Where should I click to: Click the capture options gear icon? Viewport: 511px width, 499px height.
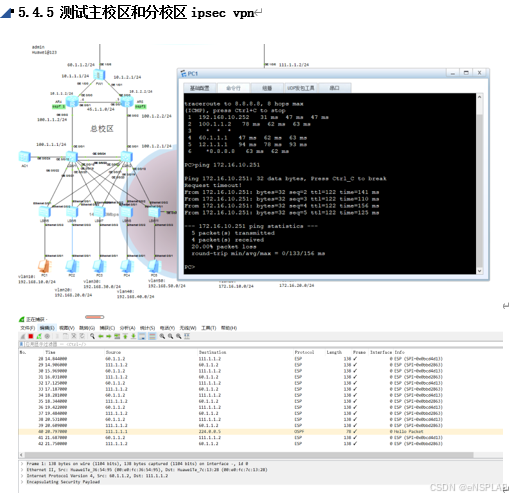(47, 336)
